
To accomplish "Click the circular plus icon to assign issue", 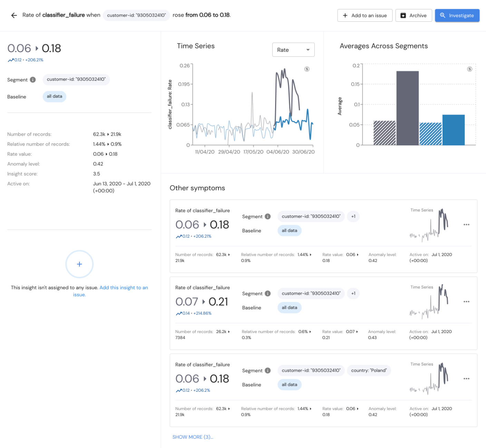I will point(79,264).
